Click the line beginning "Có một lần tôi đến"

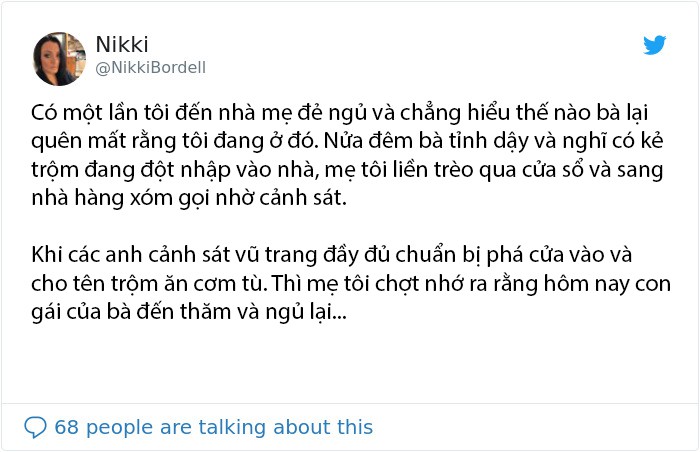339,113
